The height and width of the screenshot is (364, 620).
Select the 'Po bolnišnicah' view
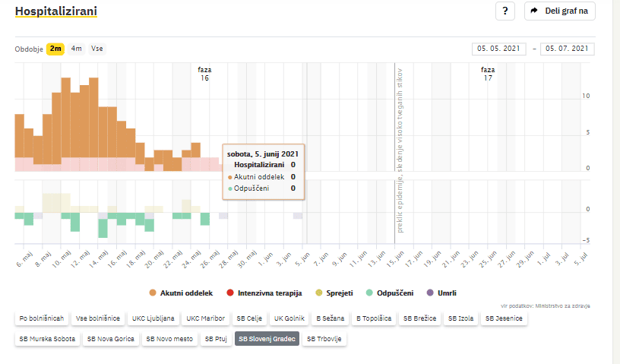pos(42,318)
